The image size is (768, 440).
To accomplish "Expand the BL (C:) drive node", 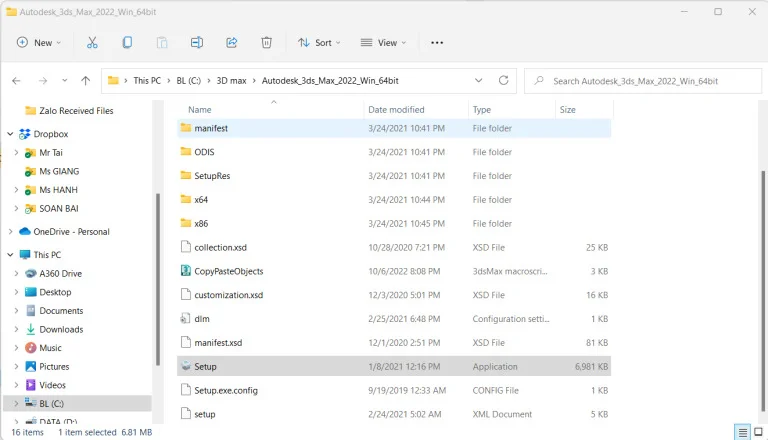I will point(16,403).
